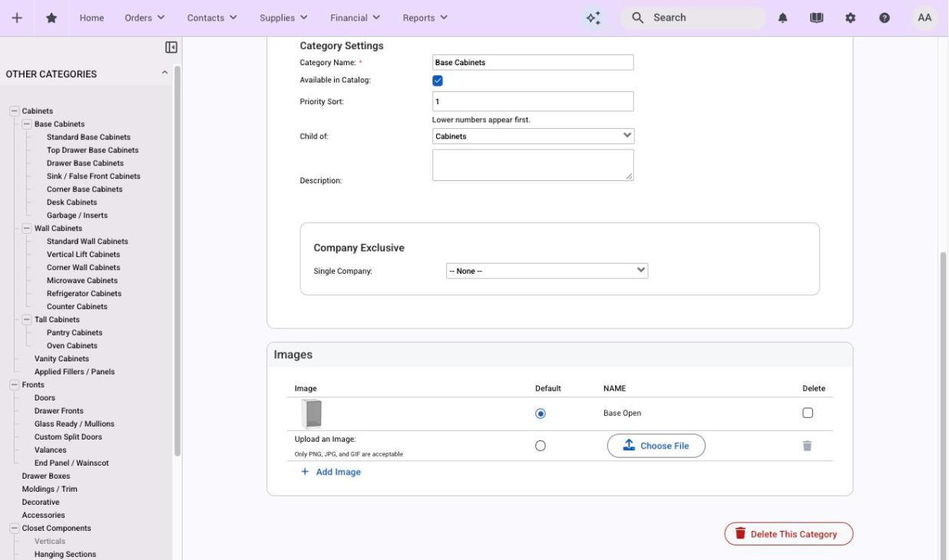Select Default radio for Base Open image

(x=540, y=413)
